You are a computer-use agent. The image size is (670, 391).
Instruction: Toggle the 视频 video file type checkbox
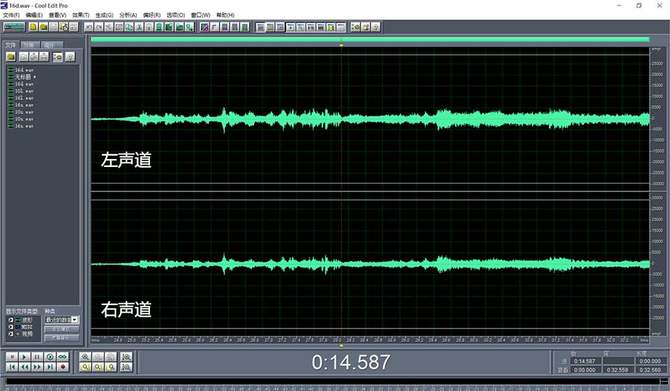(11, 334)
